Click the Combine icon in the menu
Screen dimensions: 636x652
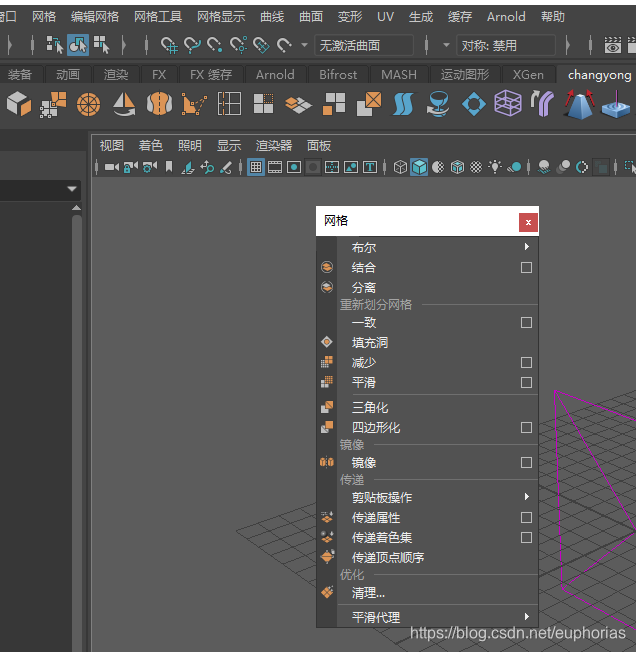click(327, 267)
